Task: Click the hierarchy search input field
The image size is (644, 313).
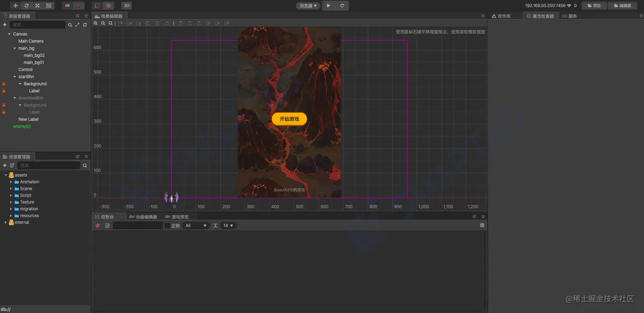Action: pyautogui.click(x=37, y=25)
